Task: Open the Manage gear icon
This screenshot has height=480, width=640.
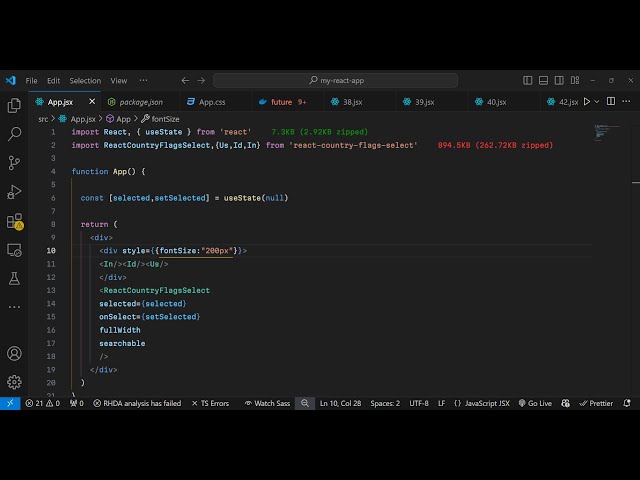Action: (14, 381)
